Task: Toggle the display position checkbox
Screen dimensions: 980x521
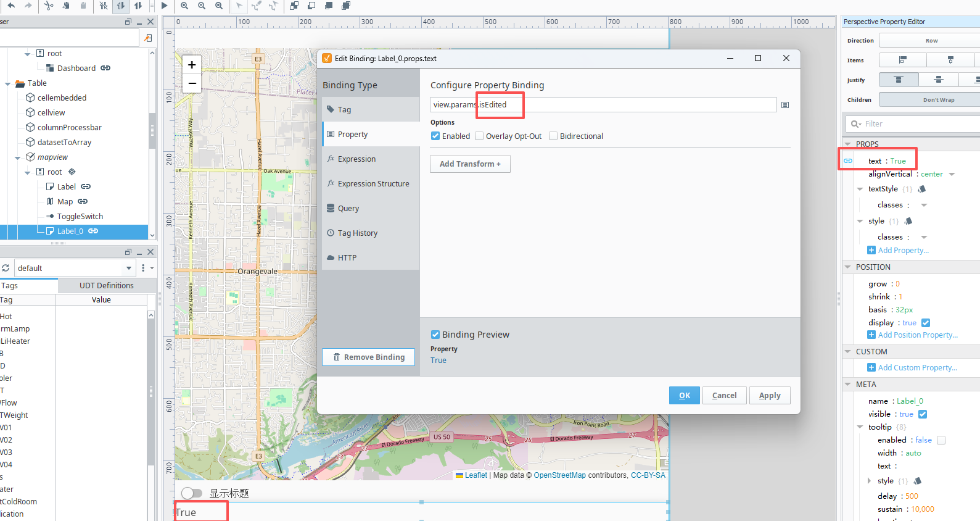Action: [926, 323]
